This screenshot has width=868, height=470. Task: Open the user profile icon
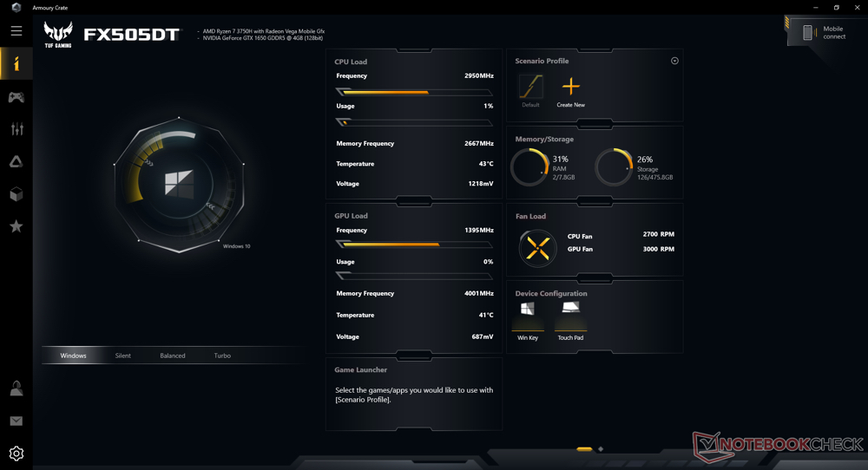click(16, 388)
